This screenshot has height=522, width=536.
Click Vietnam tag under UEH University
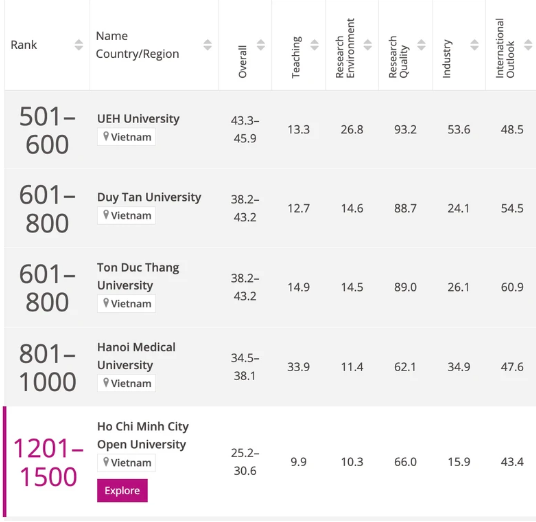coord(126,137)
